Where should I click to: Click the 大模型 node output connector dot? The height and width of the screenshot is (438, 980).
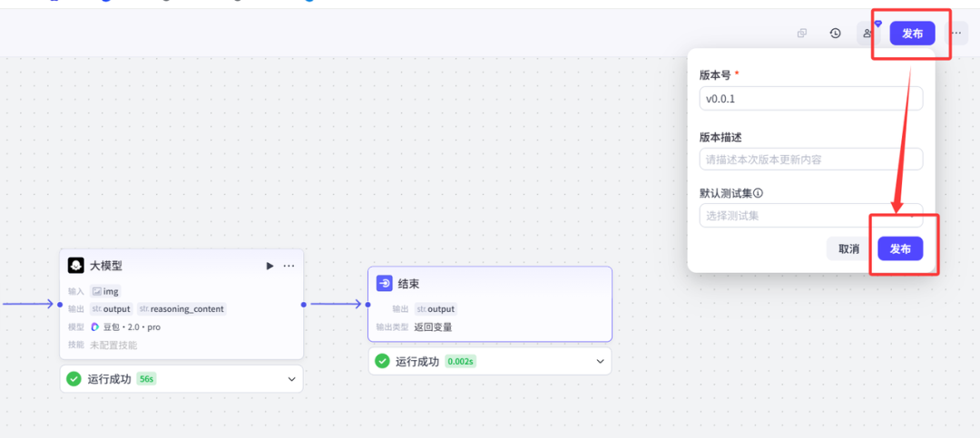click(x=304, y=305)
